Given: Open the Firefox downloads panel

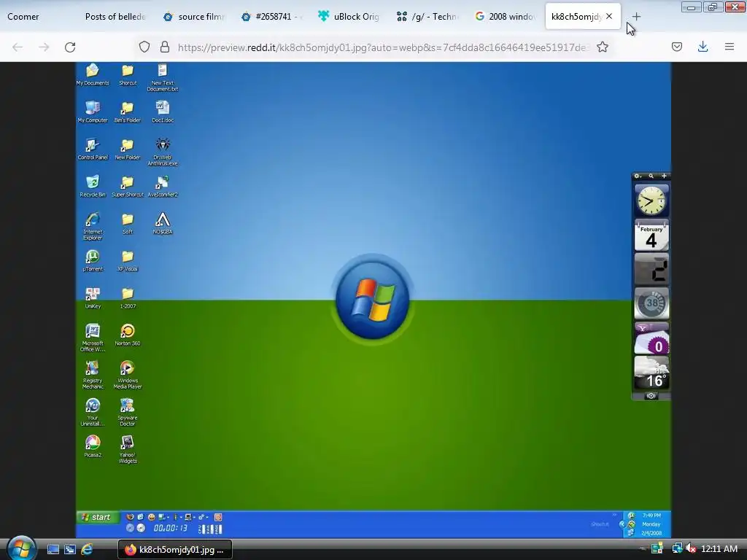Looking at the screenshot, I should coord(703,47).
